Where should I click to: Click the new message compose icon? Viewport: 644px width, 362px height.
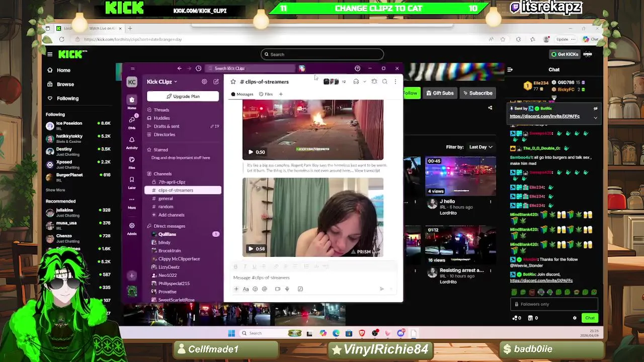(x=216, y=81)
